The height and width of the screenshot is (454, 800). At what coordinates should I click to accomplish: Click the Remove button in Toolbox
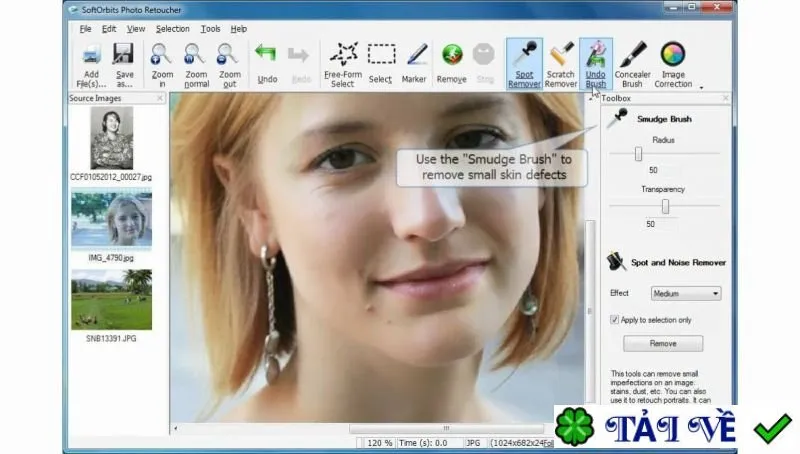click(663, 344)
